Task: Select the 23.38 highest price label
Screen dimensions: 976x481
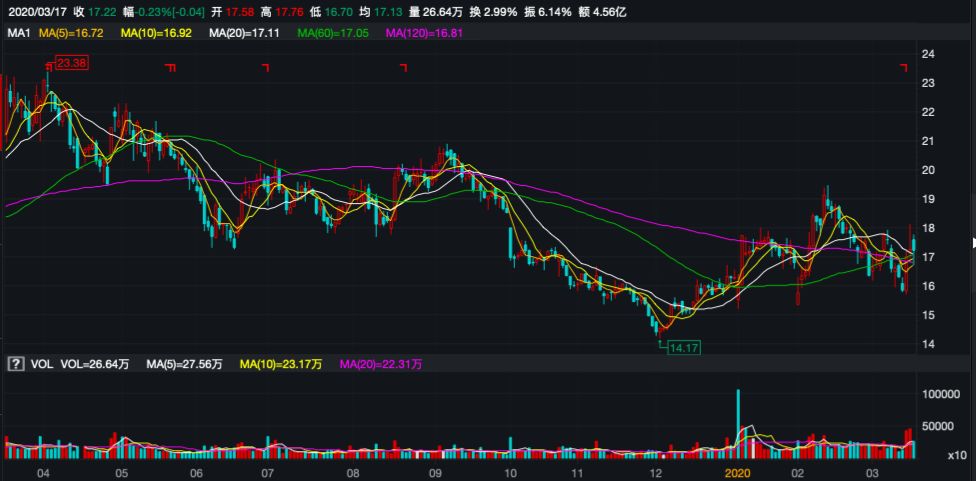Action: (71, 63)
